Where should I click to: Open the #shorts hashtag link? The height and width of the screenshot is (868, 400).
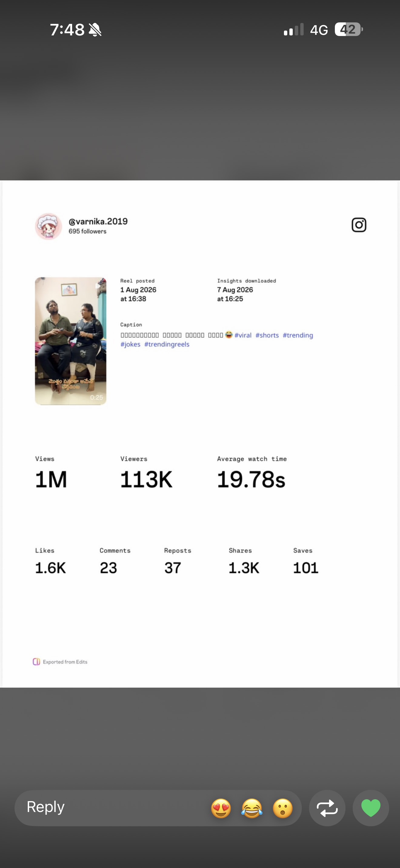click(x=267, y=335)
